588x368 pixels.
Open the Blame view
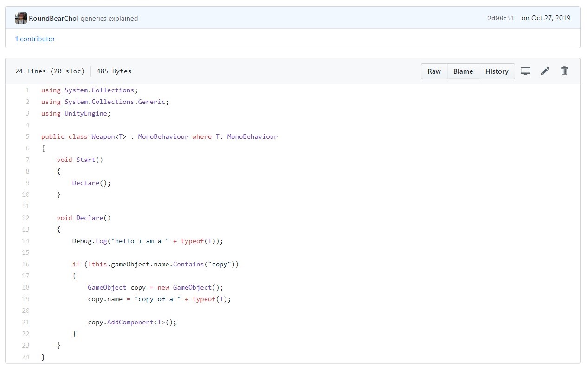click(463, 71)
